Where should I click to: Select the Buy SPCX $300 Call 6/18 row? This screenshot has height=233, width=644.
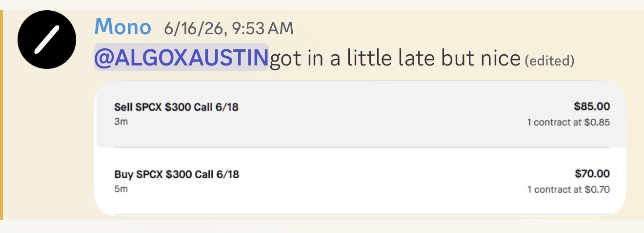(361, 181)
